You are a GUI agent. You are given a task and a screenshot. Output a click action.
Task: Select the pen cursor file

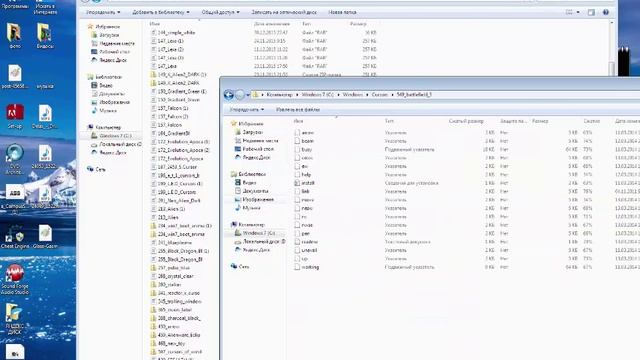coord(305,233)
